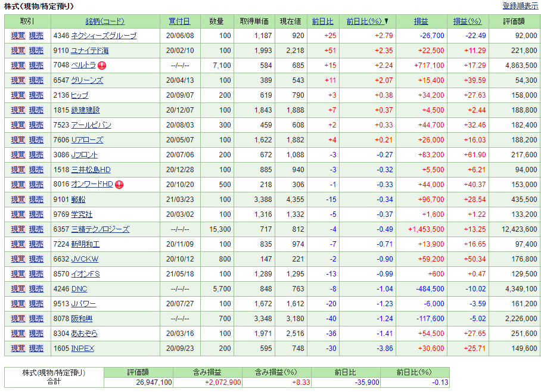
Task: Click 現売 in the 鉄建建設 row
Action: click(36, 110)
